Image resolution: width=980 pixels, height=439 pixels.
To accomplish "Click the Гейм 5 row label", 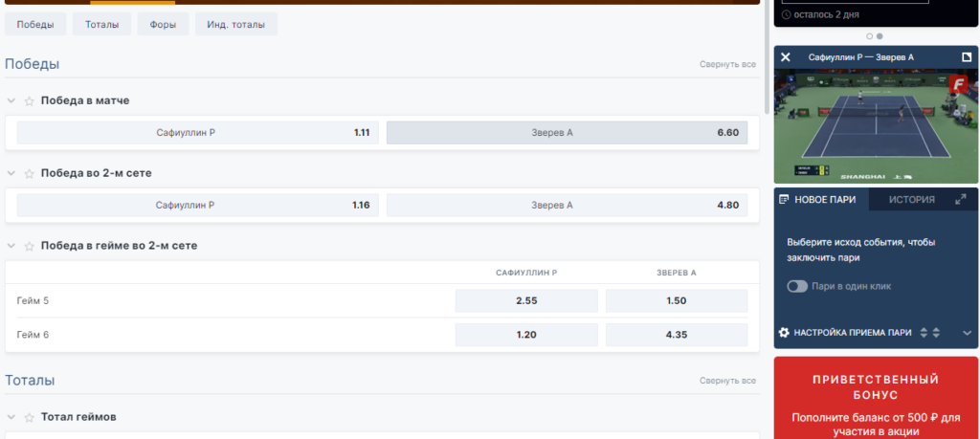I will pyautogui.click(x=33, y=301).
